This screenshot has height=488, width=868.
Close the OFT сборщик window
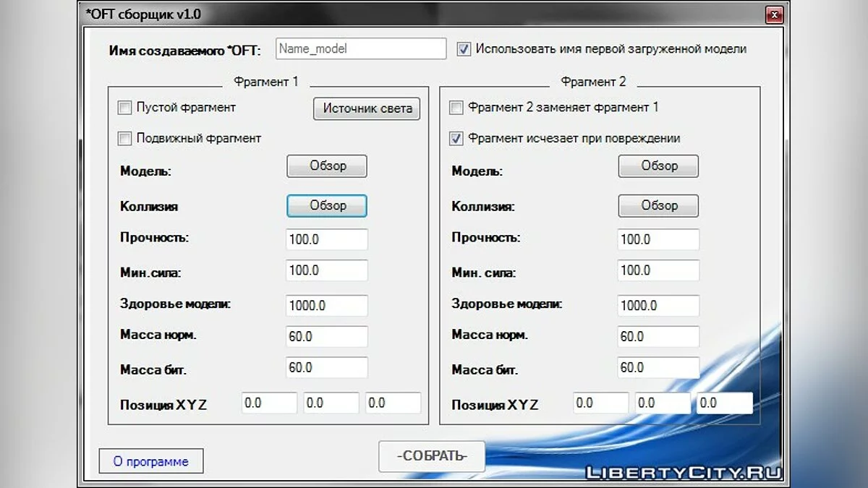(774, 14)
